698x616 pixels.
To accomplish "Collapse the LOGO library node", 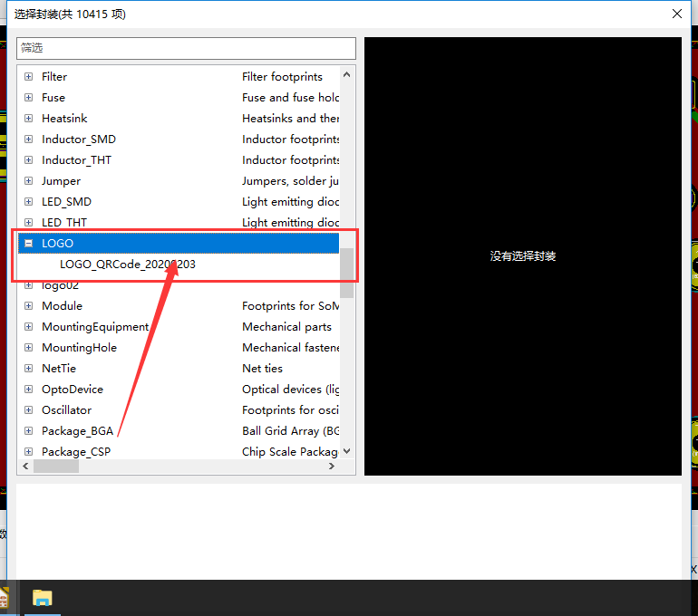I will (28, 244).
